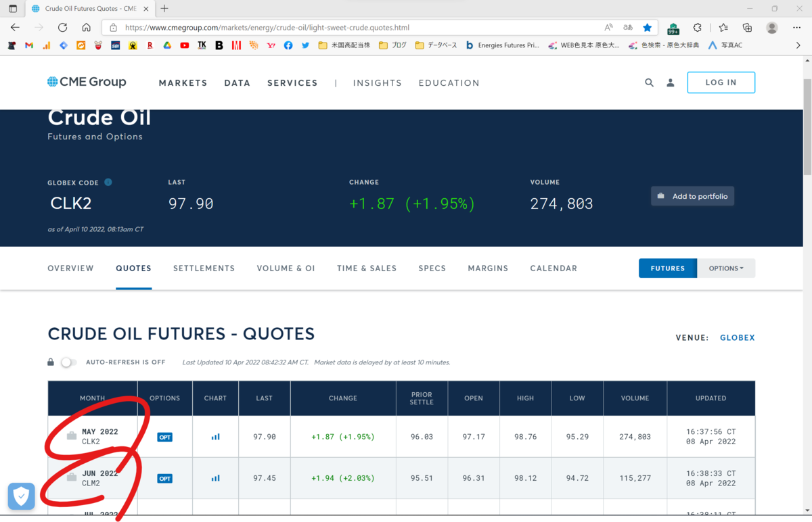
Task: Select the FUTURES button
Action: [x=668, y=268]
